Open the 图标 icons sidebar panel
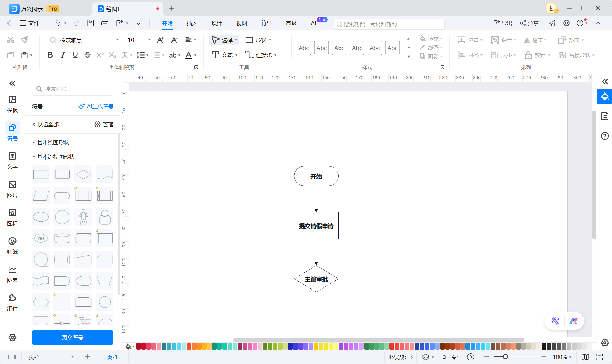 (12, 217)
